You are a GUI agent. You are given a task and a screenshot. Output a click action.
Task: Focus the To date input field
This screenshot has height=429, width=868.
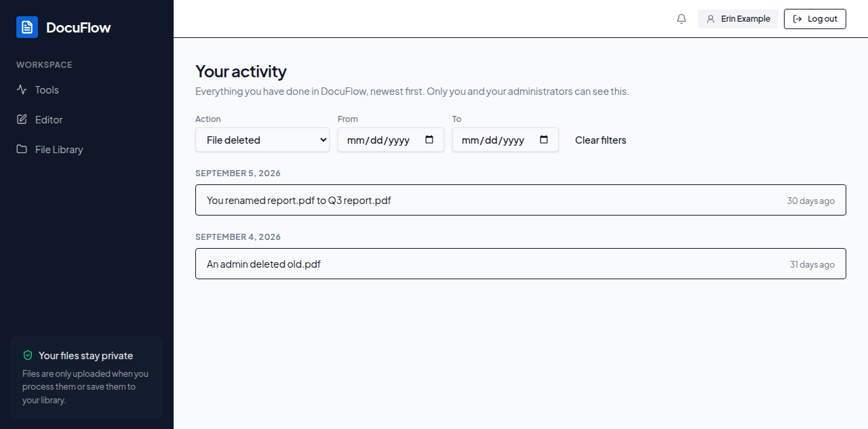coord(505,140)
